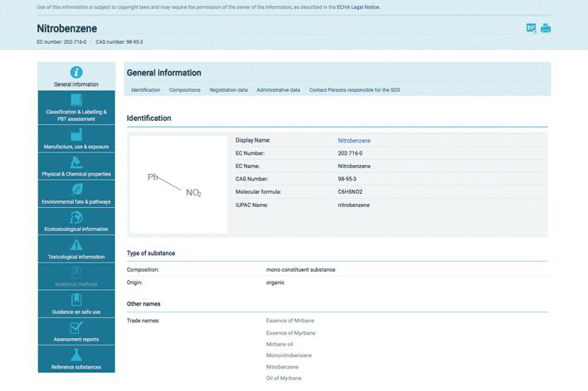Switch to Administrative data sub-tab
This screenshot has width=588, height=391.
tap(279, 90)
